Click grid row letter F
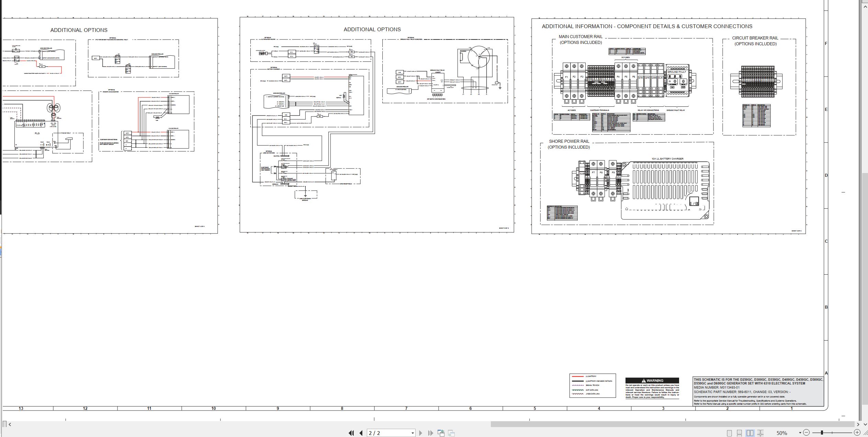Screen dimensions: 868x437 click(x=826, y=44)
